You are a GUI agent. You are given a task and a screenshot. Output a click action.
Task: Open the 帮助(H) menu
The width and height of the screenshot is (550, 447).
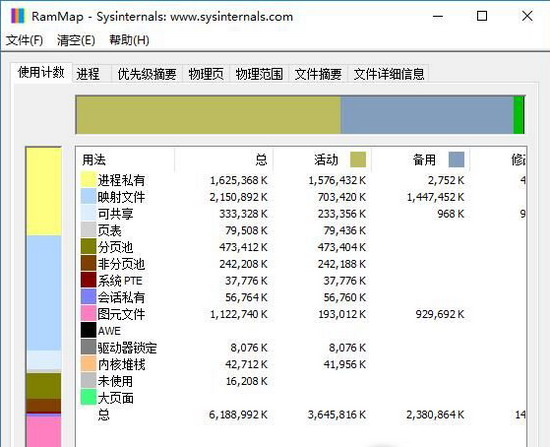(x=129, y=40)
